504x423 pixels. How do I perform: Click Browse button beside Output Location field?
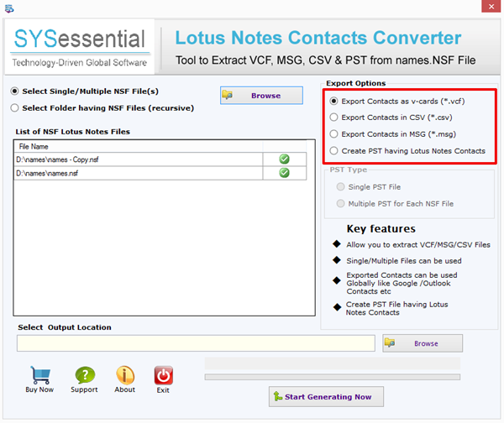tap(423, 343)
